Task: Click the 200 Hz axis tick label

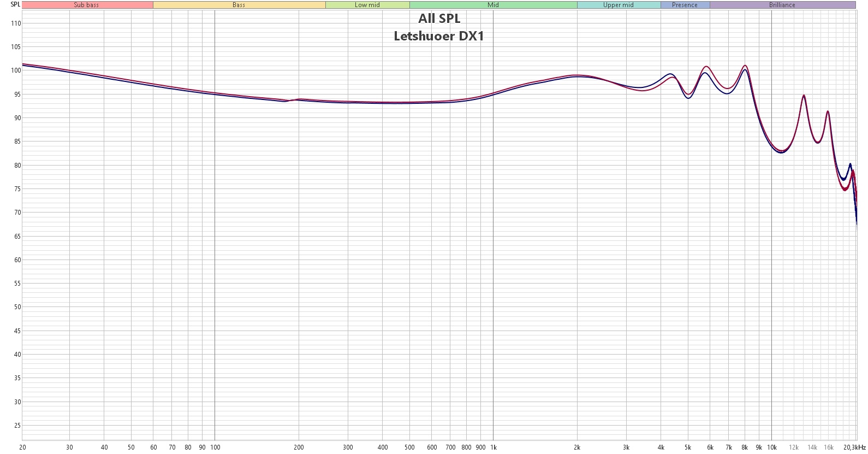Action: (299, 447)
